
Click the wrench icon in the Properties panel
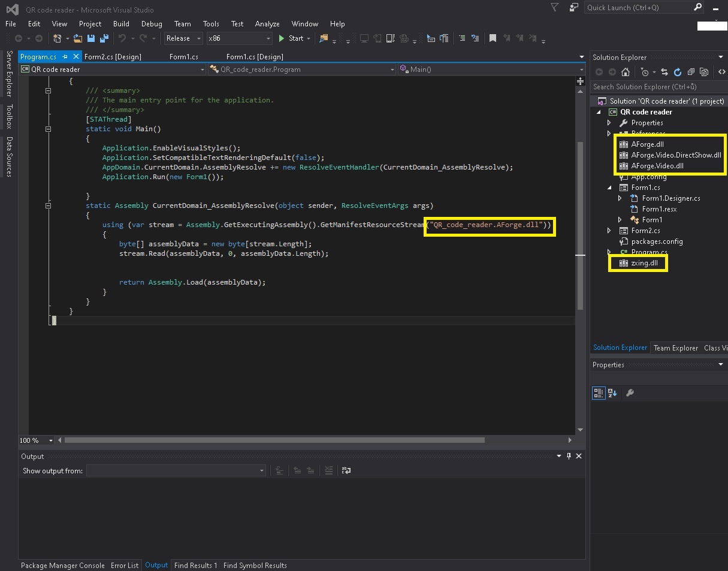pos(630,393)
